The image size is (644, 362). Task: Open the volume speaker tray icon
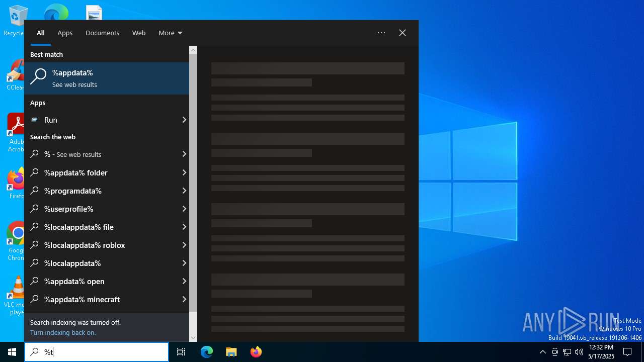579,352
